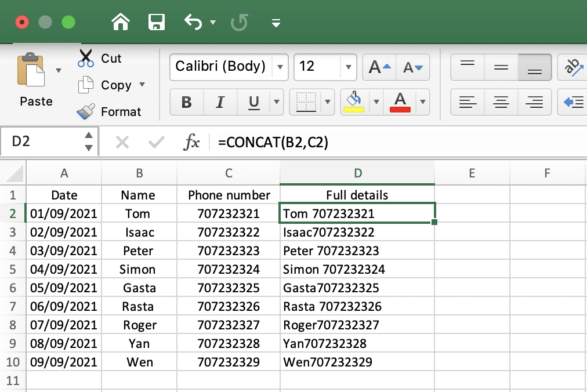Viewport: 587px width, 392px height.
Task: Click cell Wen707232329
Action: pos(357,362)
